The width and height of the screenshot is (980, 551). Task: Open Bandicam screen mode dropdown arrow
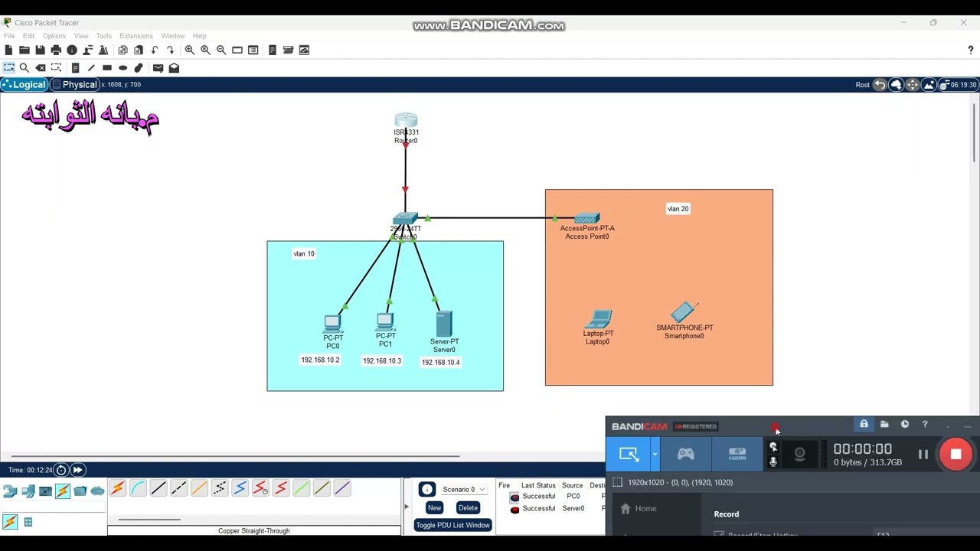click(655, 455)
